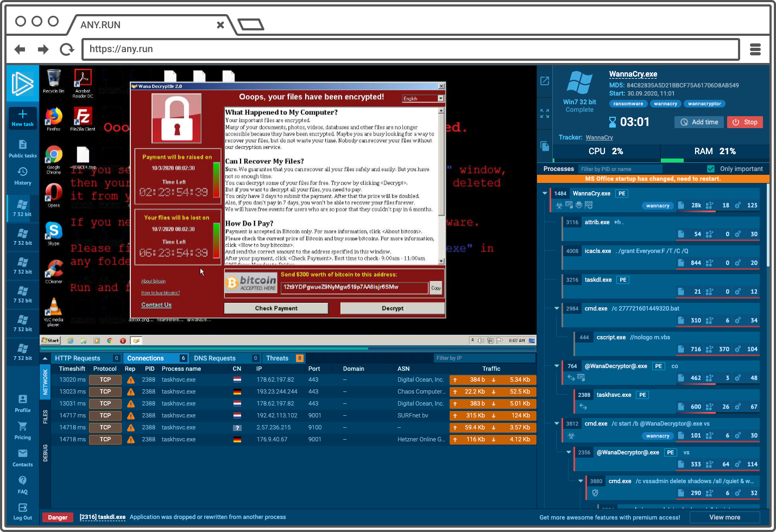This screenshot has height=532, width=776.
Task: Click the CPU usage graph bar
Action: click(606, 160)
